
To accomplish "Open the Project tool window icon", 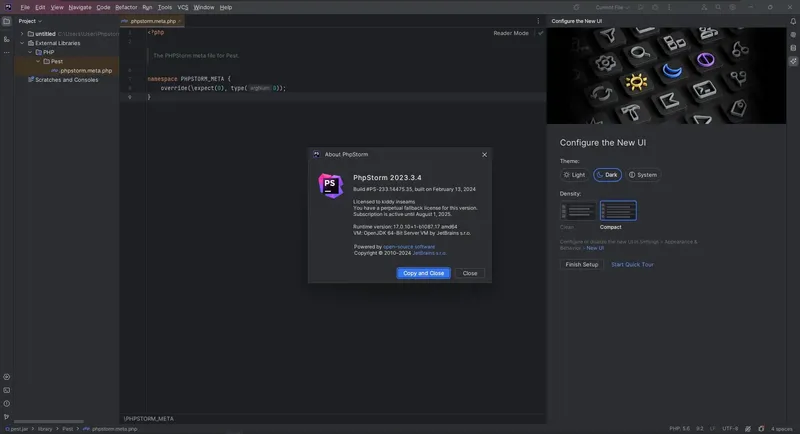I will pyautogui.click(x=7, y=21).
